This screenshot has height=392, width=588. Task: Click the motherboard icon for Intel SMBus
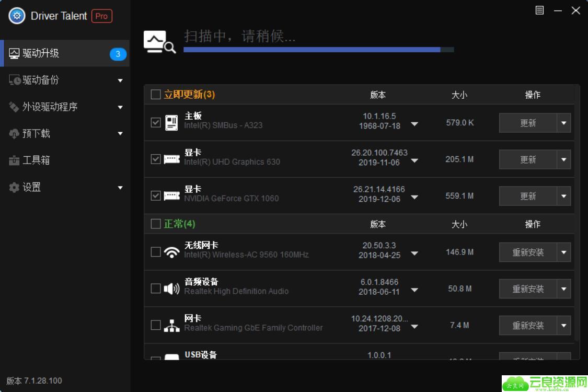[171, 123]
